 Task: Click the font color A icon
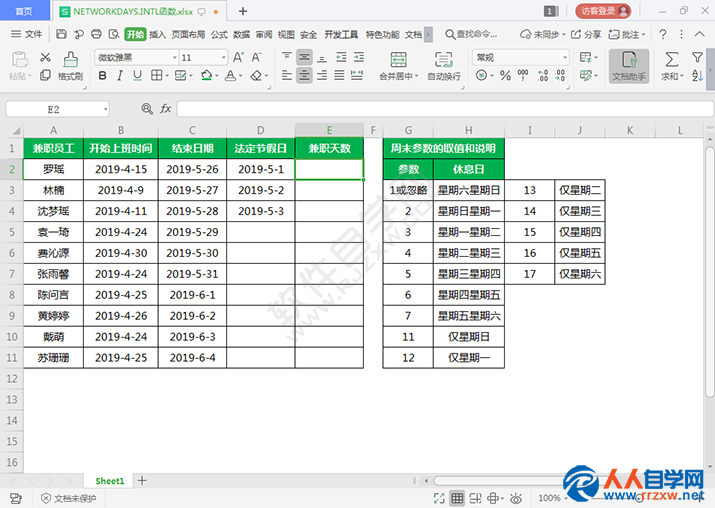[230, 75]
